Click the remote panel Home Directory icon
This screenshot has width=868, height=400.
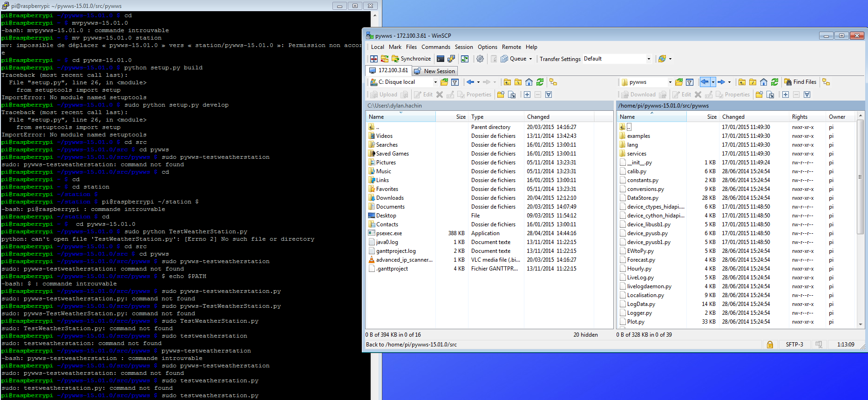764,82
